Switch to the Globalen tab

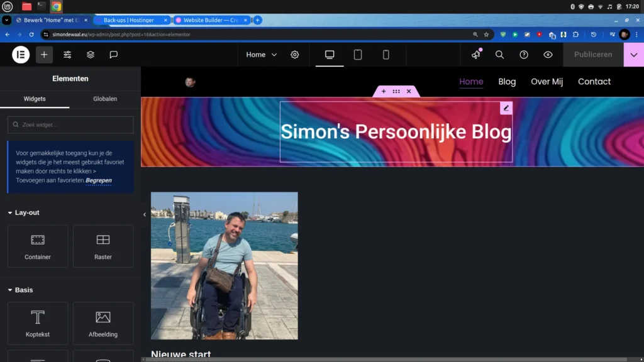coord(105,99)
